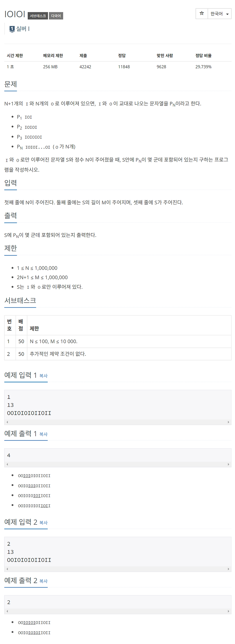The image size is (235, 644).
Task: Open submissions via the 42242 제출 count
Action: tap(85, 67)
